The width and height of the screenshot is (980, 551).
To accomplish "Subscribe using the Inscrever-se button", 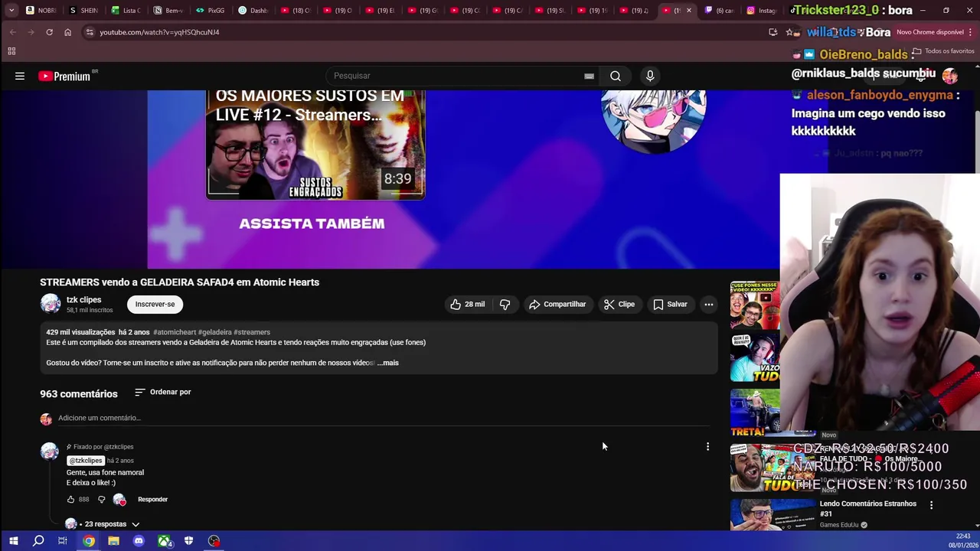I will [155, 305].
